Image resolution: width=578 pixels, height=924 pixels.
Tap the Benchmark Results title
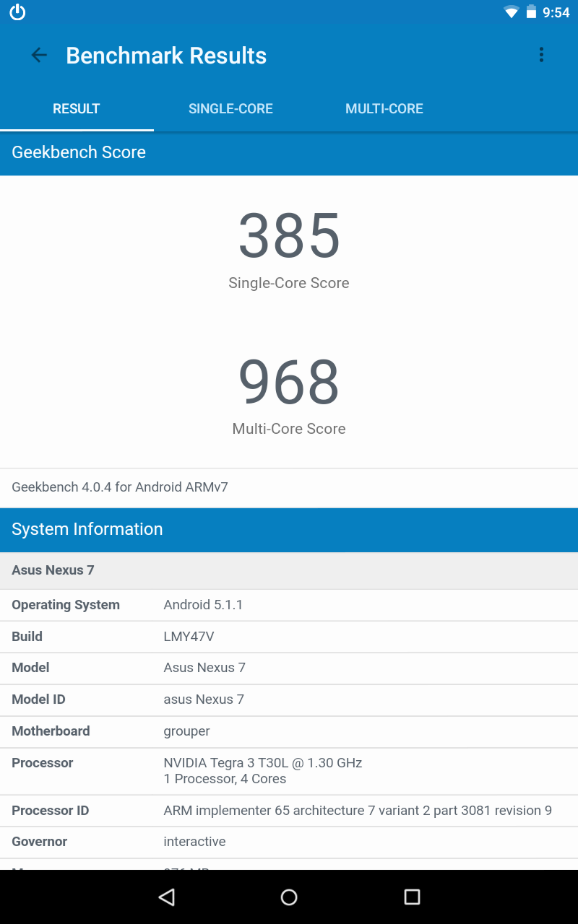[x=166, y=56]
